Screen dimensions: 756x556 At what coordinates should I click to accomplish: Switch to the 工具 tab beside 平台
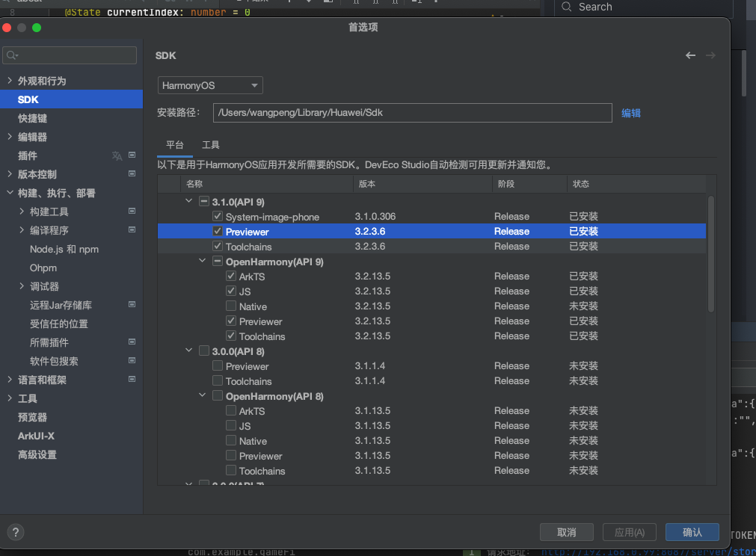tap(211, 145)
